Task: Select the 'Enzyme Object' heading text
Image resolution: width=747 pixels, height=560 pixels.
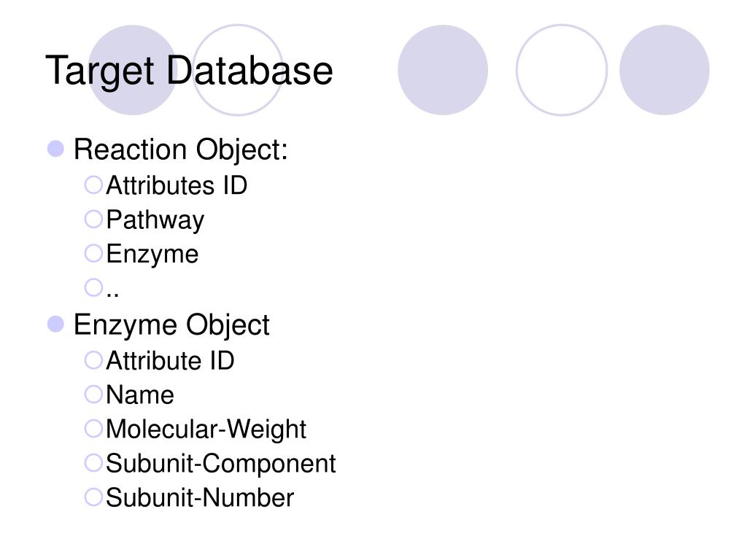Action: coord(171,326)
